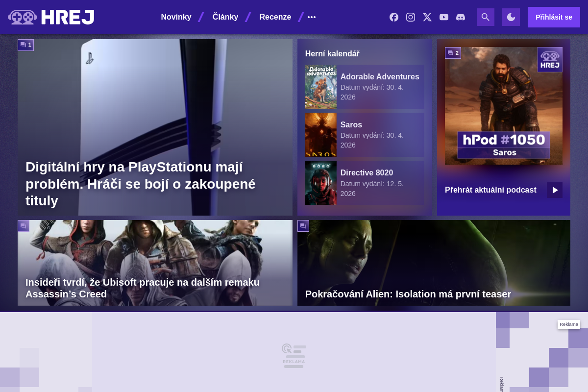Open Directive 8020 calendar title
Screen dimensions: 588x392
(367, 172)
